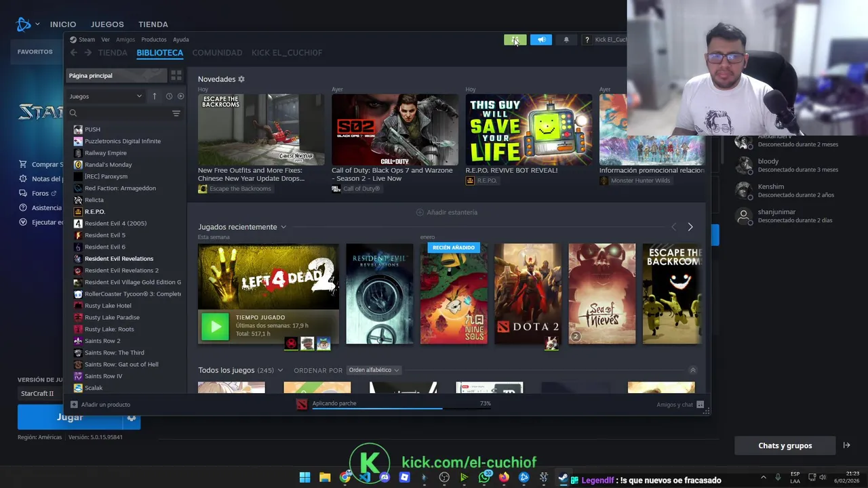The image size is (868, 488).
Task: Open Orden alfabético sort dropdown
Action: pyautogui.click(x=374, y=370)
